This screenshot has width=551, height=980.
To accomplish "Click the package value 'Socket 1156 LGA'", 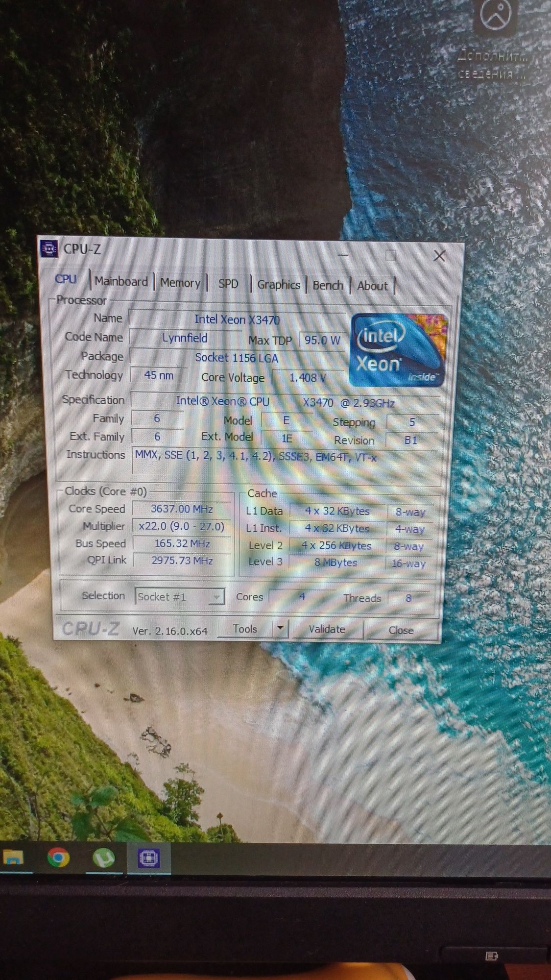I will 237,358.
